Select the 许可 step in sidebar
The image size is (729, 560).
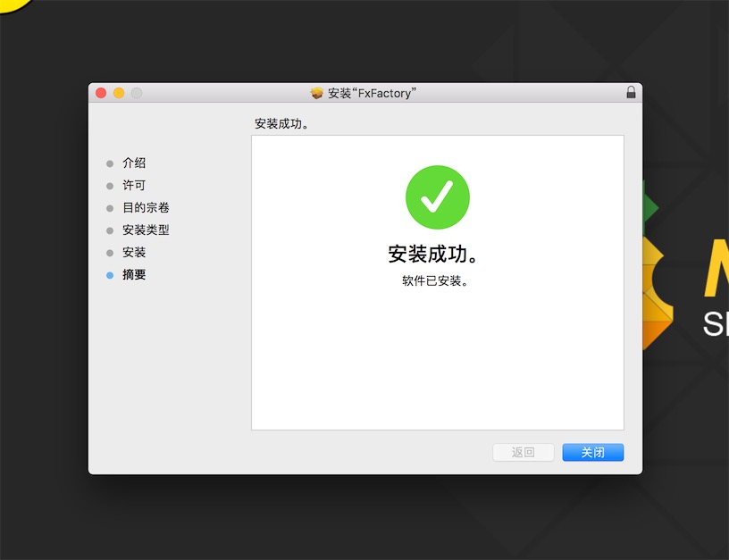[134, 186]
